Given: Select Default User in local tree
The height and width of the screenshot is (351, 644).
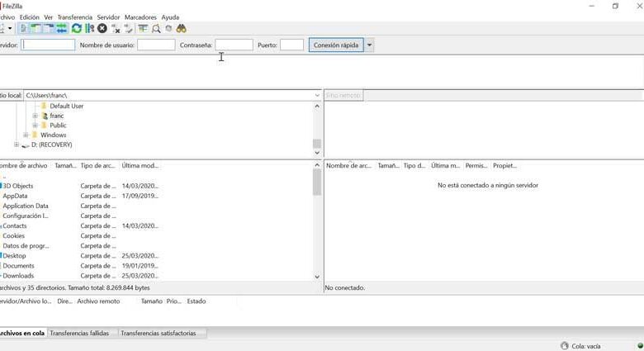Looking at the screenshot, I should click(x=67, y=106).
